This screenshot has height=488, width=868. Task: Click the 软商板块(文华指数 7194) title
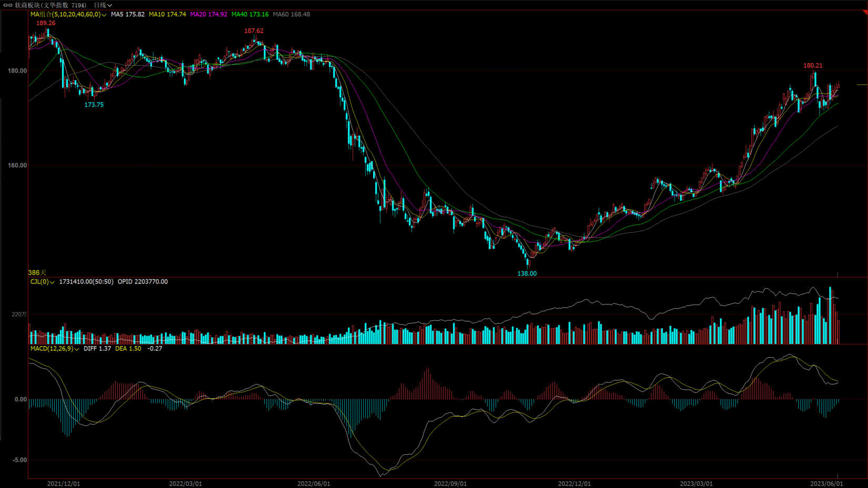(50, 5)
